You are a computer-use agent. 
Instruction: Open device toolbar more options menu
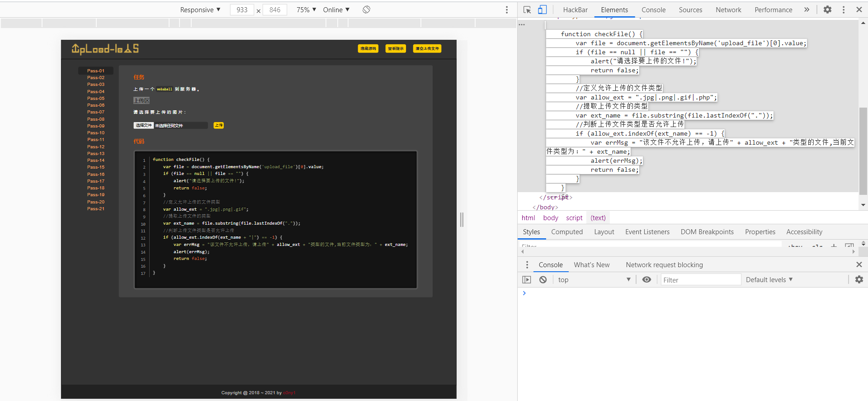(507, 9)
